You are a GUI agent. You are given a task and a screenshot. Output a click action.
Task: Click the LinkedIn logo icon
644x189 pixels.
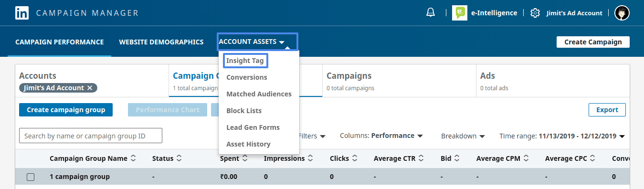click(21, 13)
